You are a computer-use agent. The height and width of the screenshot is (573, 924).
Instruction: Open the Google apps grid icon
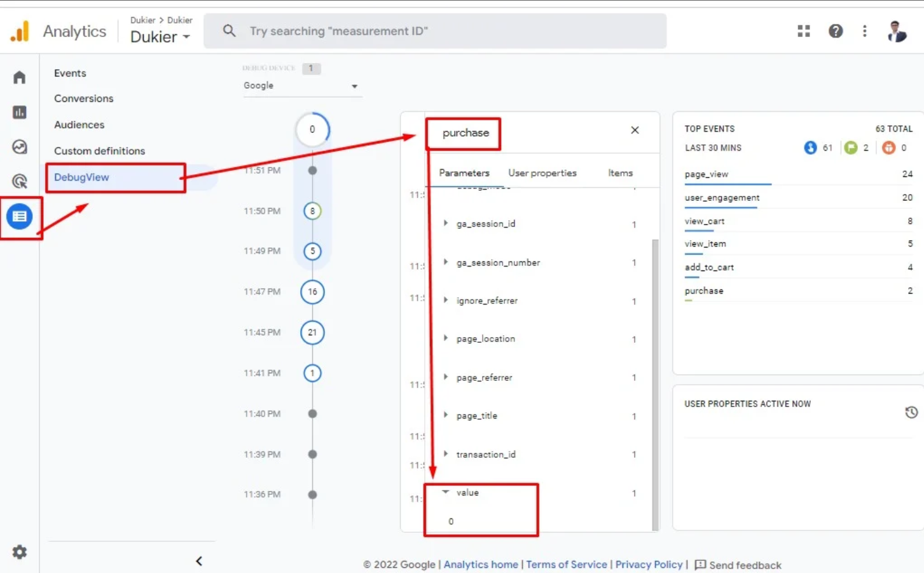(804, 31)
